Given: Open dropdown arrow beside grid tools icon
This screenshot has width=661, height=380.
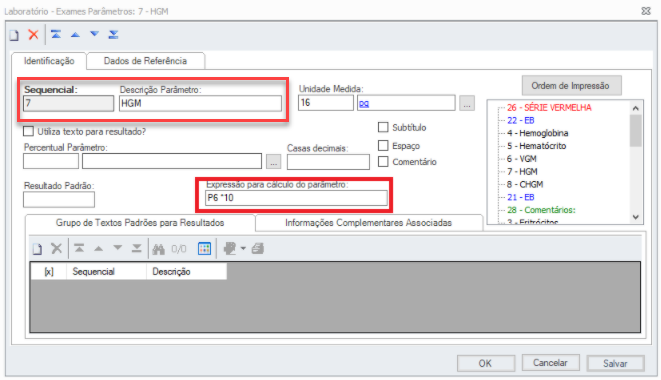Looking at the screenshot, I should [243, 249].
